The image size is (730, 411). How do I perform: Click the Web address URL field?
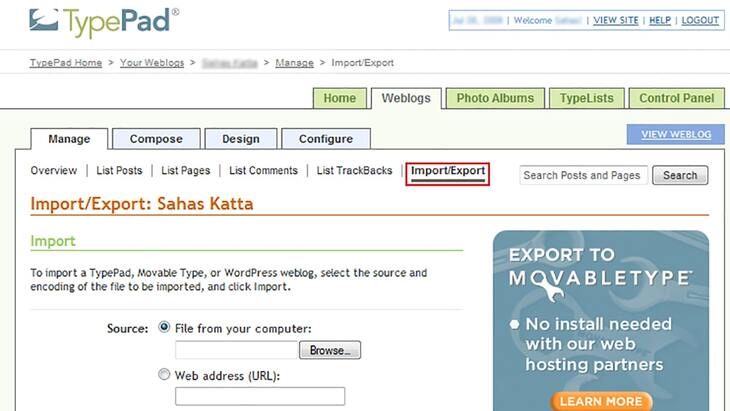260,396
